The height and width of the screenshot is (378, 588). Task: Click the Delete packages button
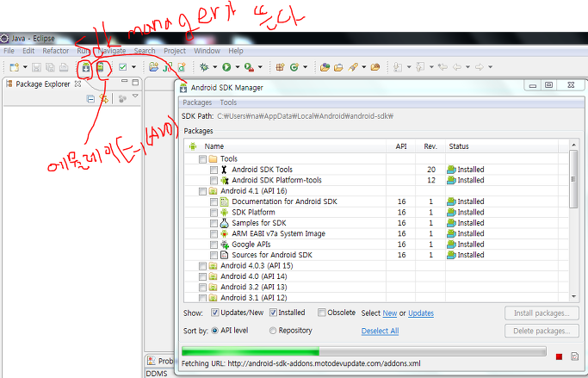click(542, 331)
